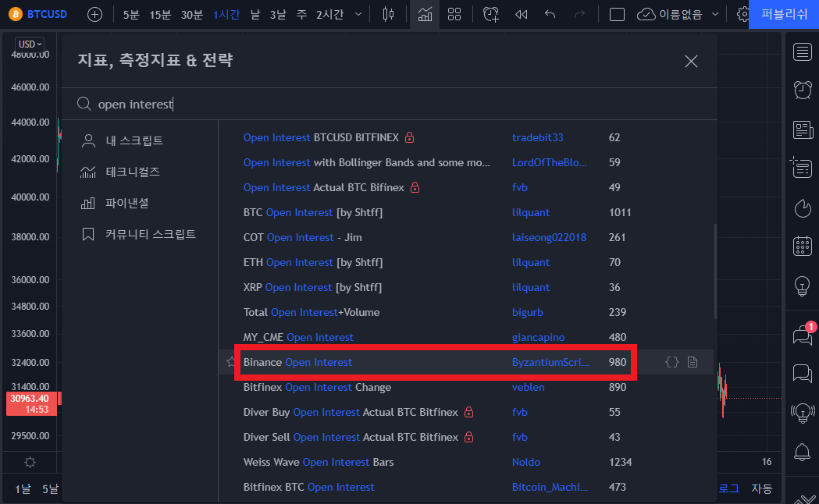
Task: Open the 커뮤니티 스크립트 category
Action: click(x=139, y=234)
